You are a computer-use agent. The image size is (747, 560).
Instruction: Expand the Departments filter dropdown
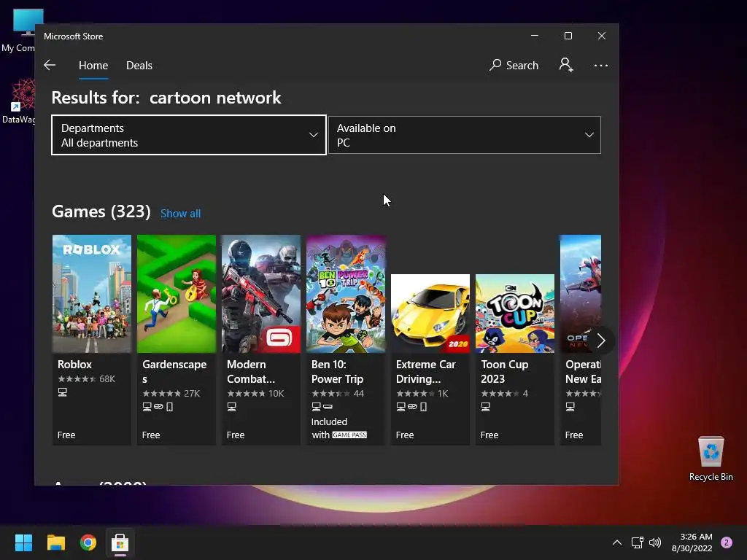[189, 135]
